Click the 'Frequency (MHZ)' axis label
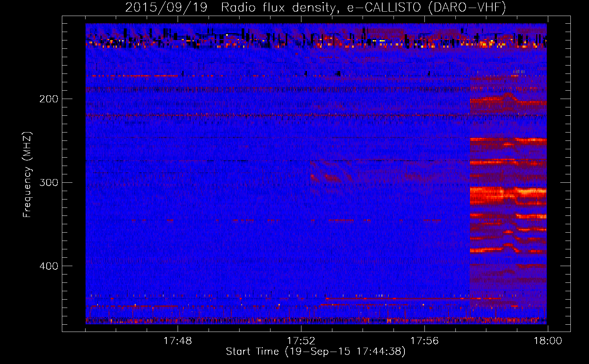This screenshot has height=364, width=589. click(x=28, y=175)
